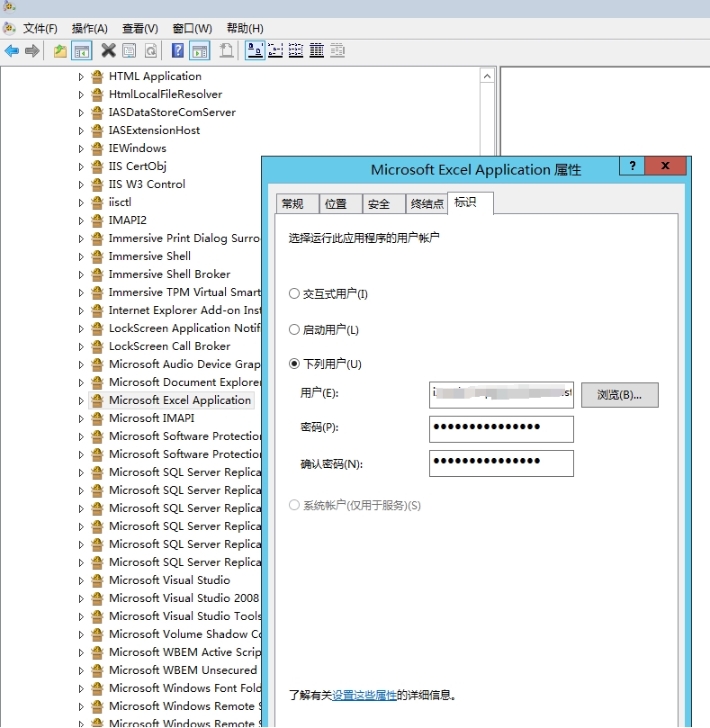Click the tree scrollbar up arrow
710x728 pixels.
tap(487, 76)
